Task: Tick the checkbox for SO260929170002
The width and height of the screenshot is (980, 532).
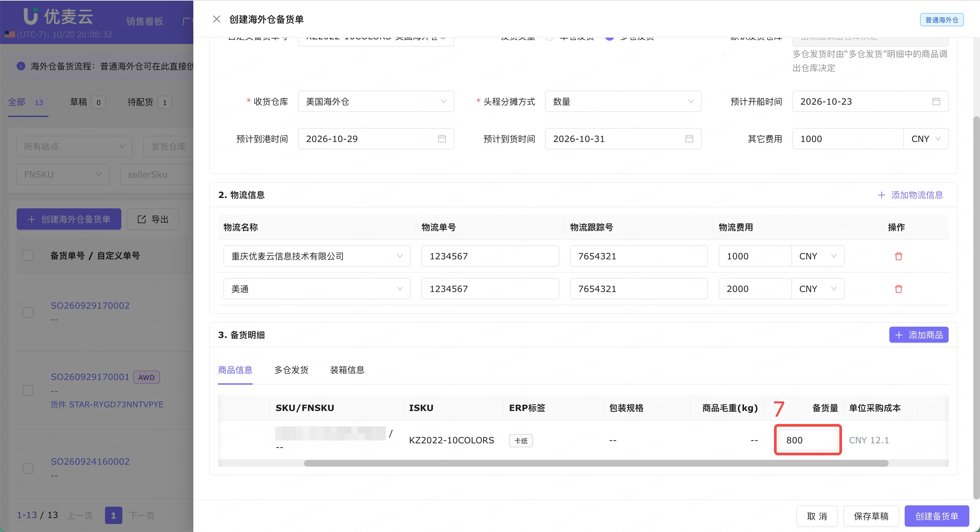Action: click(x=28, y=312)
